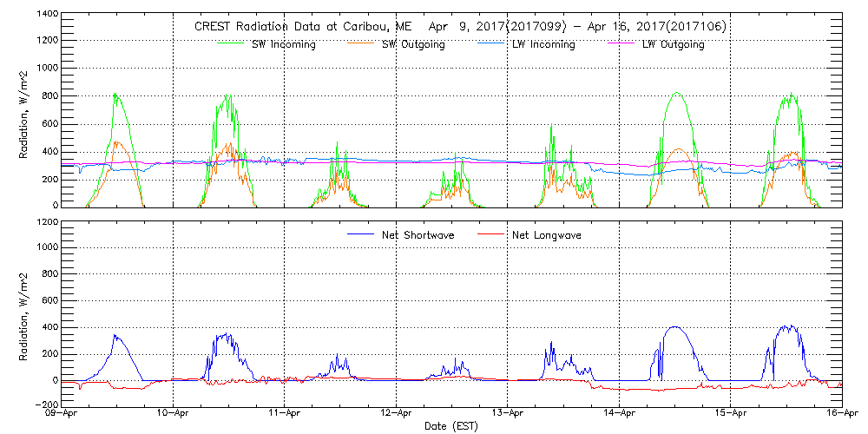
Task: Click the SW Incoming legend label
Action: (x=283, y=45)
